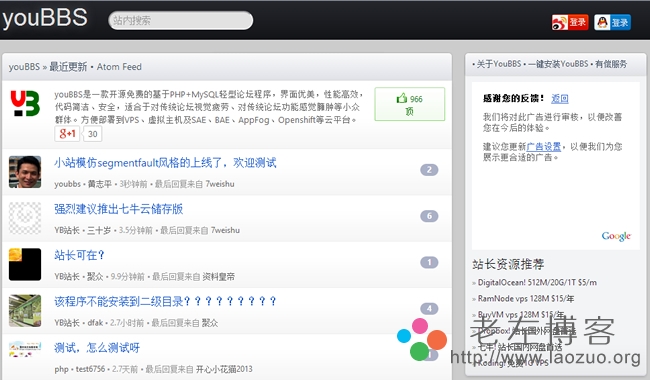
Task: Click the thumbs-up 966 vote button
Action: point(410,104)
